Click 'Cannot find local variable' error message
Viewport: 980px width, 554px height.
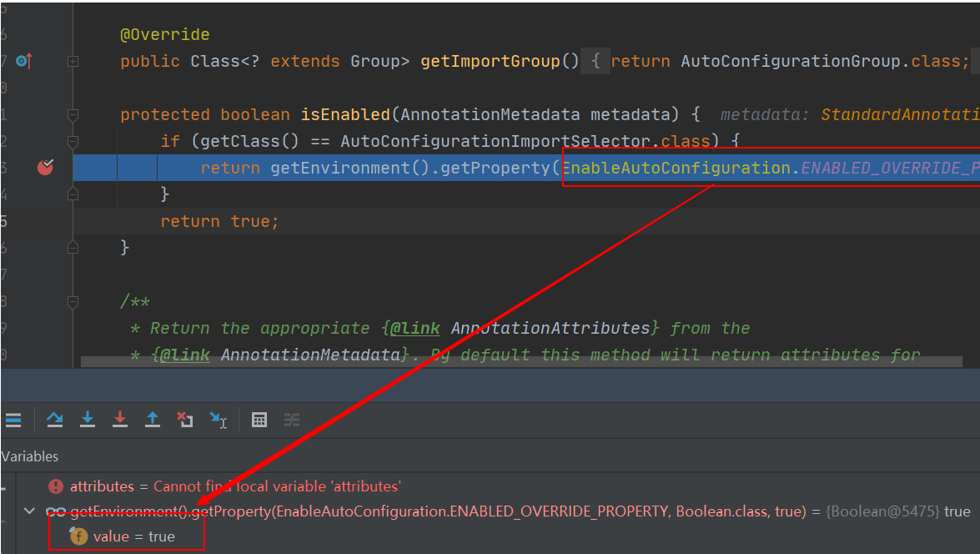278,486
